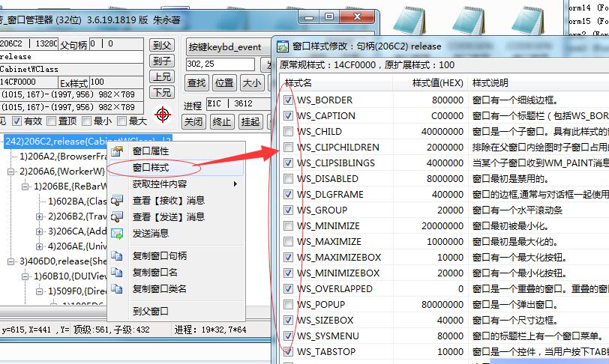
Task: Toggle WS_CLIPSIBLINGS checkbox
Action: (288, 163)
